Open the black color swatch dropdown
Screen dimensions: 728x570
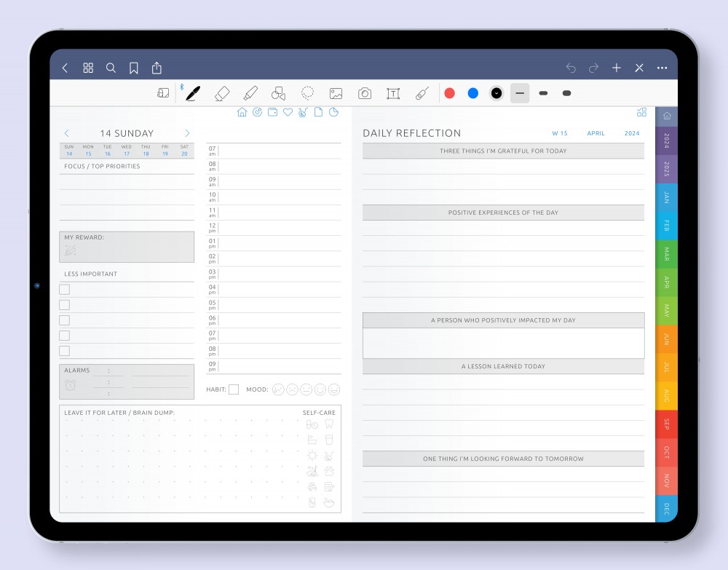point(496,93)
